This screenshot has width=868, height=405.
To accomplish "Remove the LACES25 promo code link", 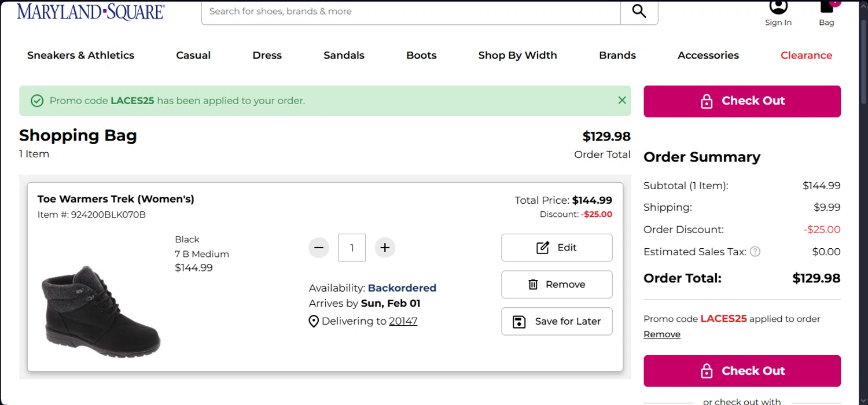I will coord(662,334).
